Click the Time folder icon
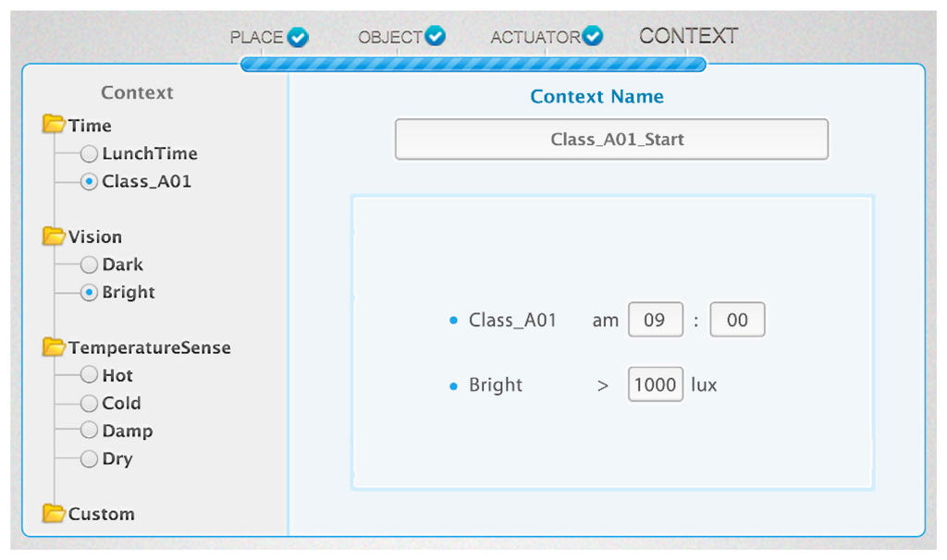The image size is (947, 560). pos(54,125)
